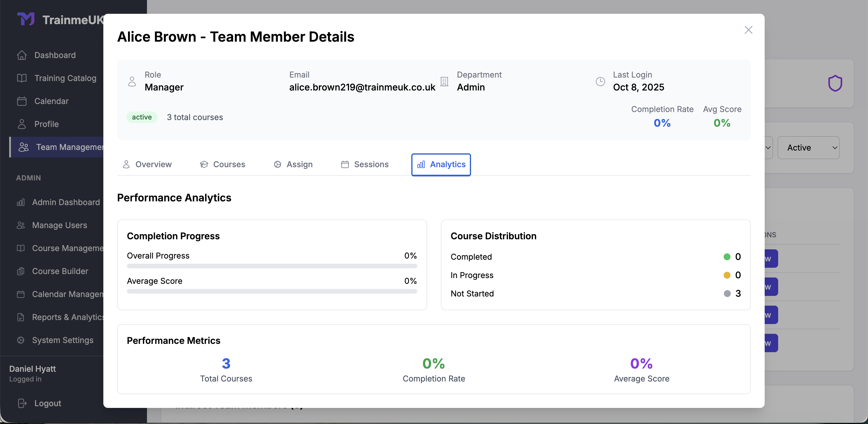Expand the filter chevron left of Active
The image size is (868, 424).
click(x=768, y=147)
